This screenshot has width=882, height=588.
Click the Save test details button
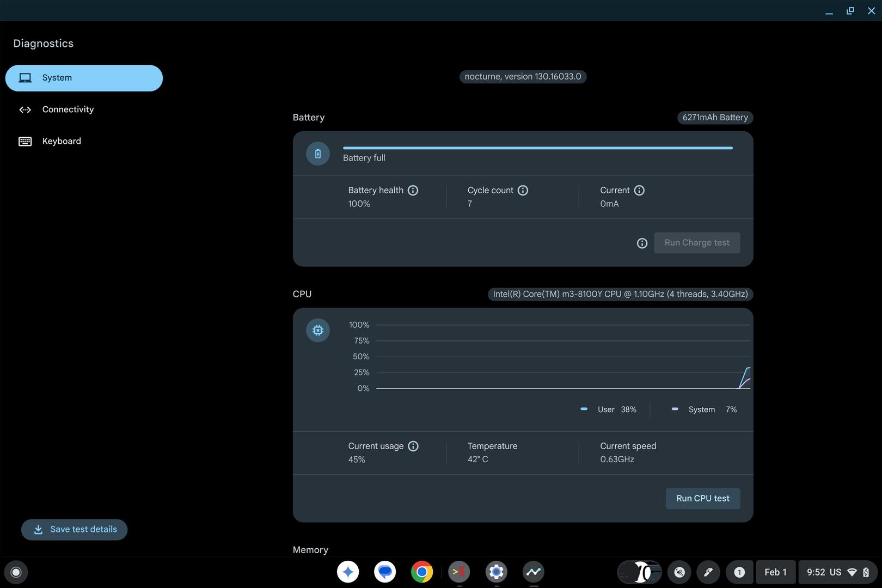(x=75, y=530)
